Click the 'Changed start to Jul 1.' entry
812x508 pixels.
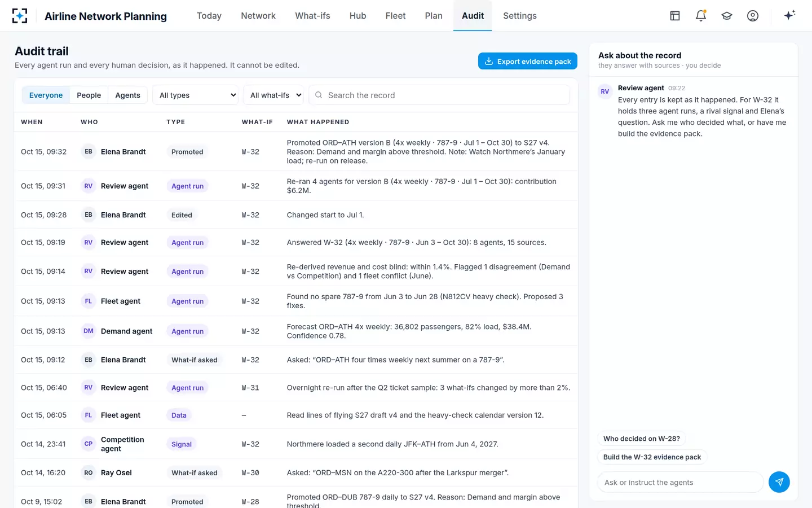click(x=325, y=215)
